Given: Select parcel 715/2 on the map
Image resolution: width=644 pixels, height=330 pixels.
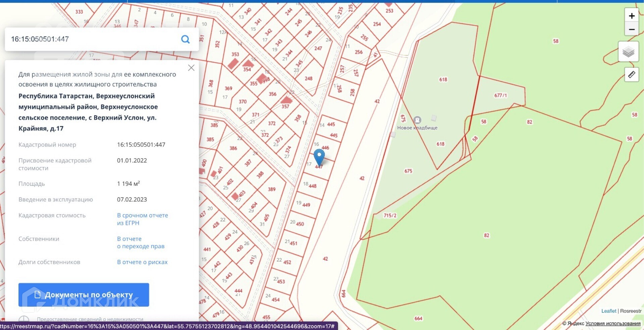Looking at the screenshot, I should pos(390,215).
